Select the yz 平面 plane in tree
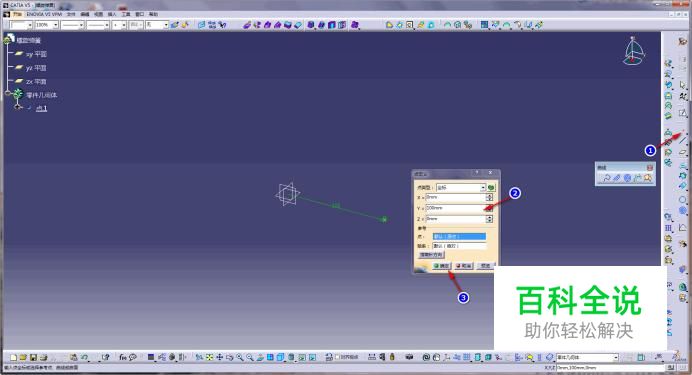Image resolution: width=692 pixels, height=375 pixels. tap(36, 68)
